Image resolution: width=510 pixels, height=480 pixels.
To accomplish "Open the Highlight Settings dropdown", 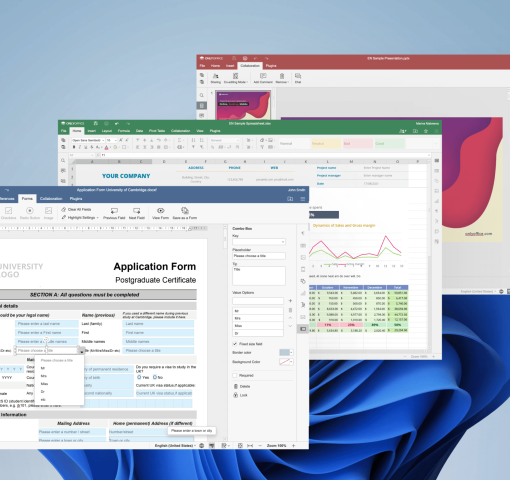I will tap(80, 218).
